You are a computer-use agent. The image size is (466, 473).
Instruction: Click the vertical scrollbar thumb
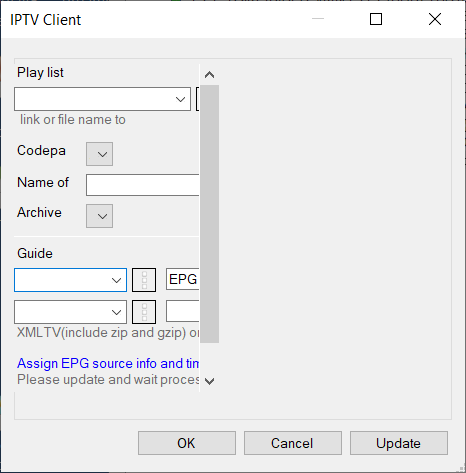(x=209, y=214)
